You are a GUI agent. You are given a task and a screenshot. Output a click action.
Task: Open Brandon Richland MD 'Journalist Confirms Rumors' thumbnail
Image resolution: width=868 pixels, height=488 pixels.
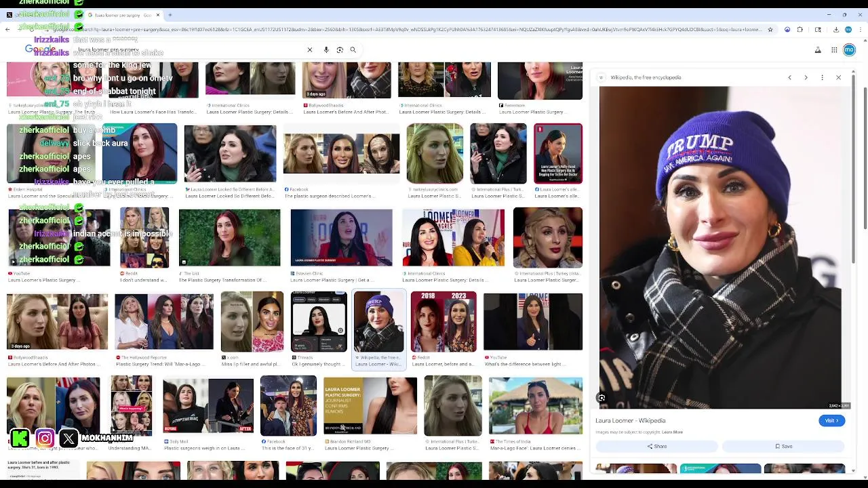coord(370,405)
